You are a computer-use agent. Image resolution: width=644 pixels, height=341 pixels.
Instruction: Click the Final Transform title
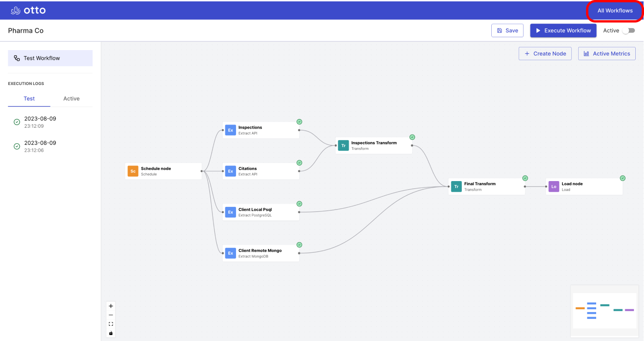480,184
